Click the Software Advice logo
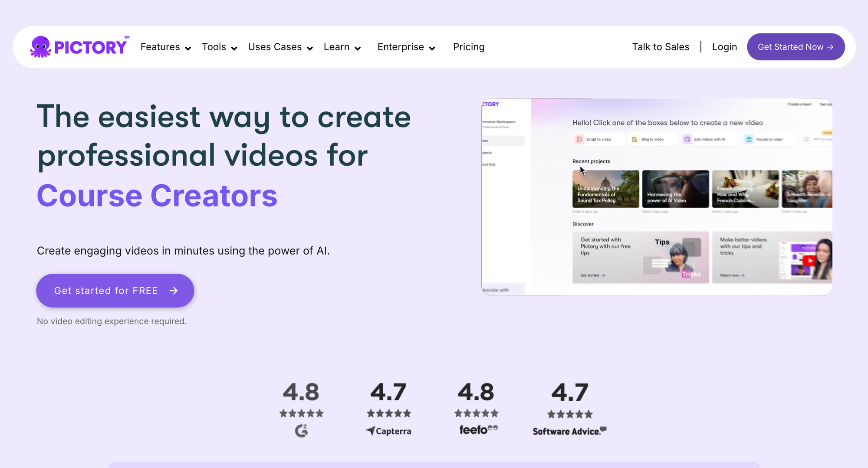This screenshot has width=868, height=468. click(x=569, y=431)
